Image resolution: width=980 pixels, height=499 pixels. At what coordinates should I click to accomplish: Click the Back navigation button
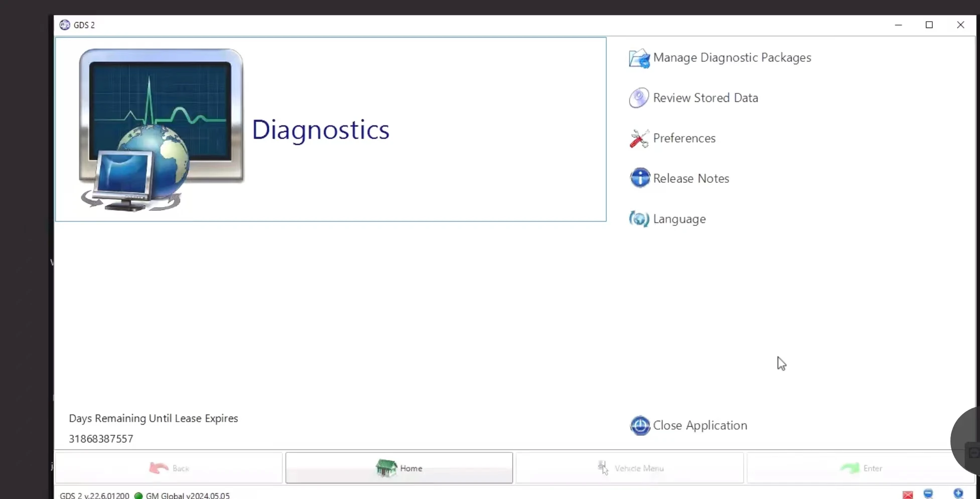(x=169, y=468)
